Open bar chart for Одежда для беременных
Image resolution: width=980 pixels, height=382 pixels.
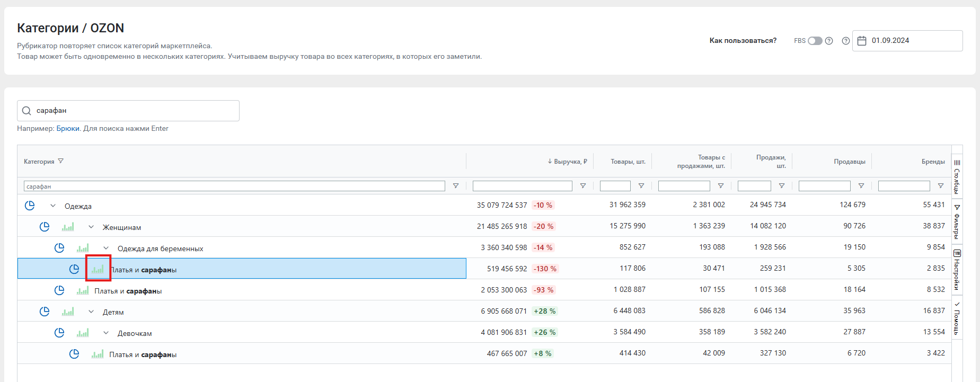(x=83, y=248)
